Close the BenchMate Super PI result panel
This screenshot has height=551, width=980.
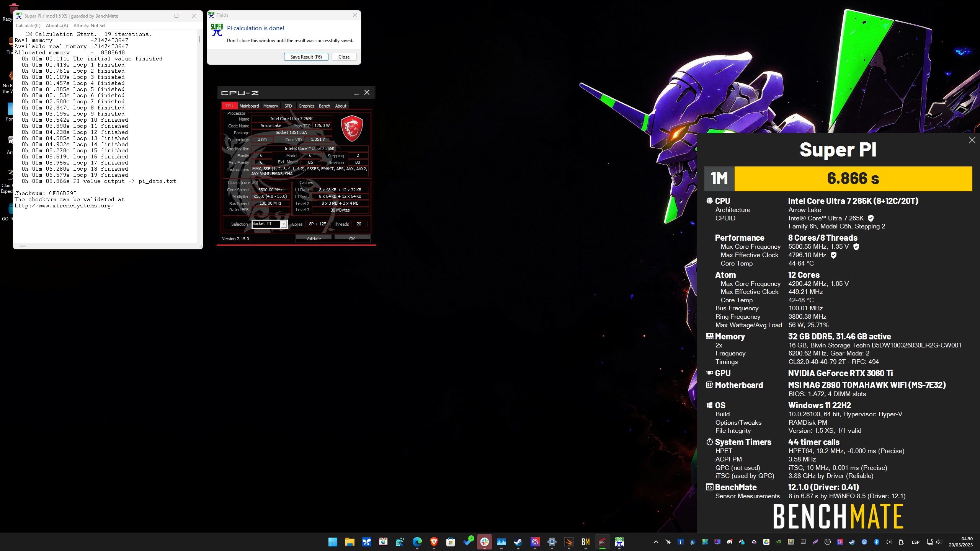click(972, 140)
